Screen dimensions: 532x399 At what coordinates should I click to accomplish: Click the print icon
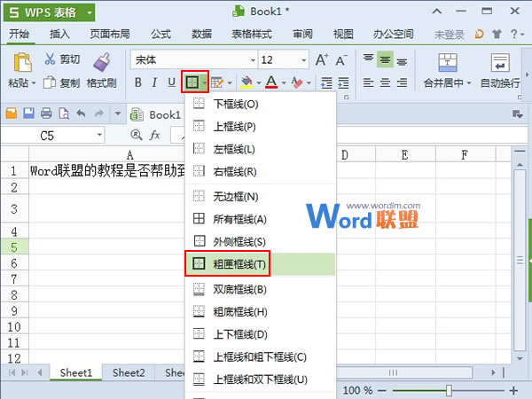click(46, 113)
